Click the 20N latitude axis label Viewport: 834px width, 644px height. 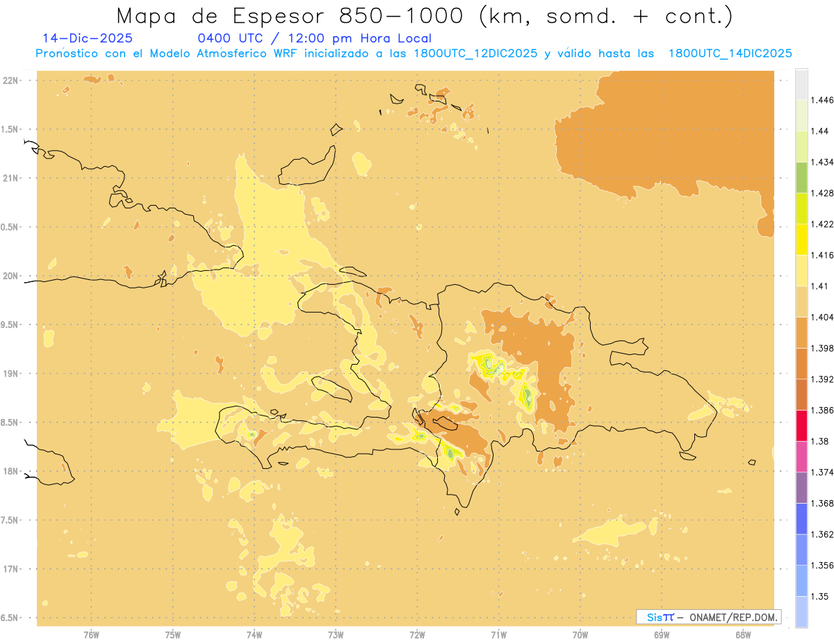[x=10, y=275]
